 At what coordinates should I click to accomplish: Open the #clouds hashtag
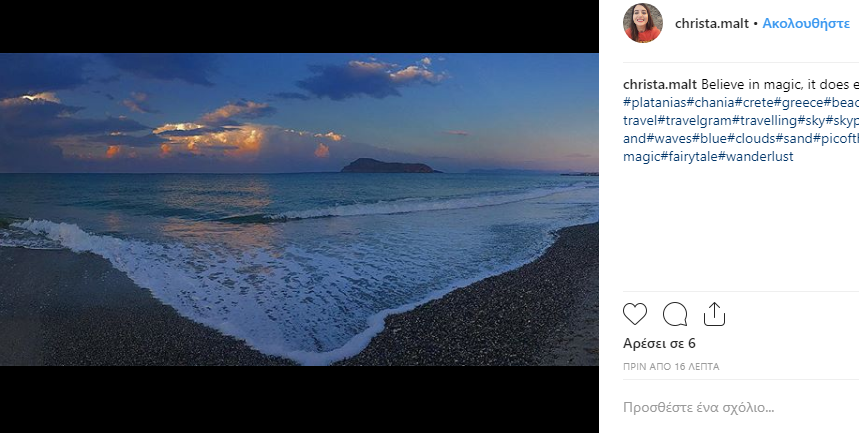point(751,139)
